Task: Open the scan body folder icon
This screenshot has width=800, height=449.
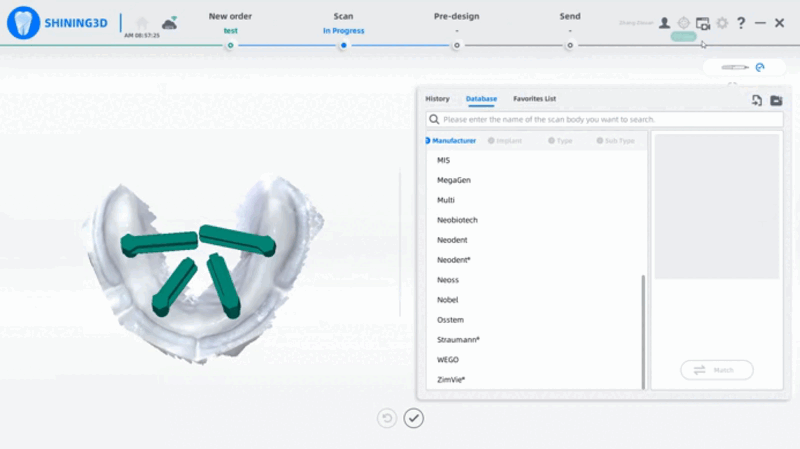Action: pos(777,101)
